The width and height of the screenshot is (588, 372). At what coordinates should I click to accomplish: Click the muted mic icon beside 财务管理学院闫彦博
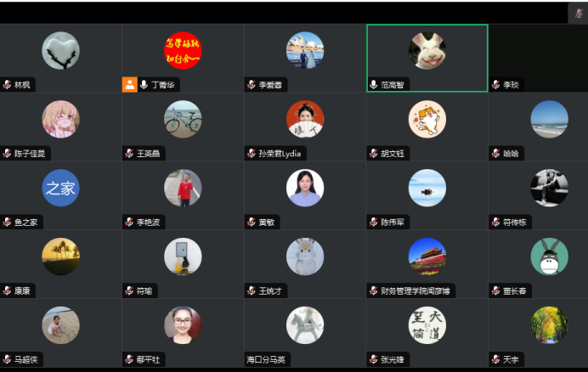(x=374, y=290)
